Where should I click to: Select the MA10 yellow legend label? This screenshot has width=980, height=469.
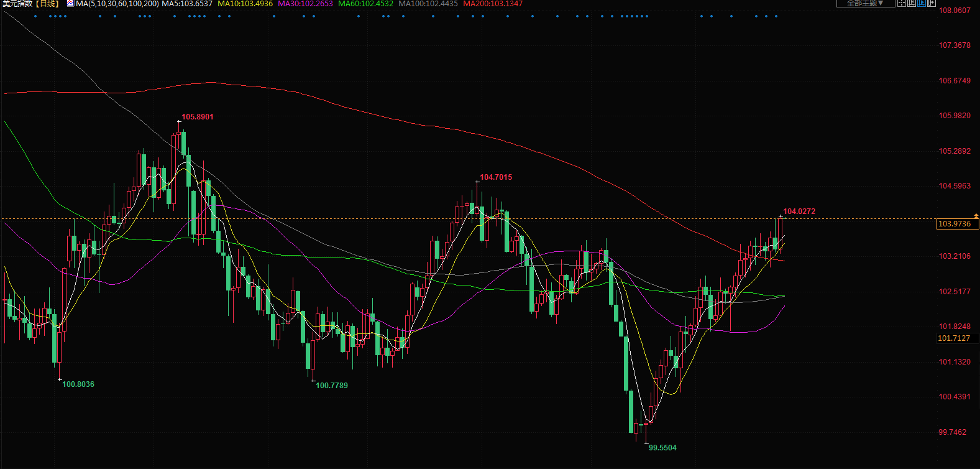(x=245, y=4)
